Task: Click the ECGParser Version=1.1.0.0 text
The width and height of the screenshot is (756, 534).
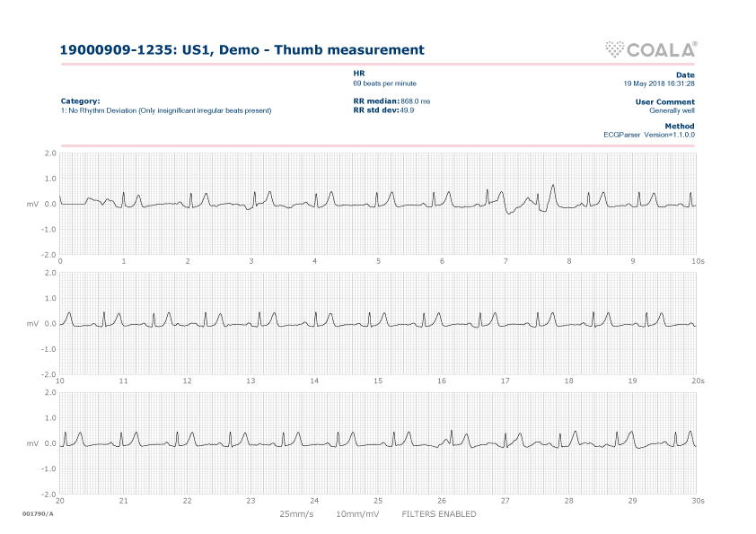Action: coord(649,135)
